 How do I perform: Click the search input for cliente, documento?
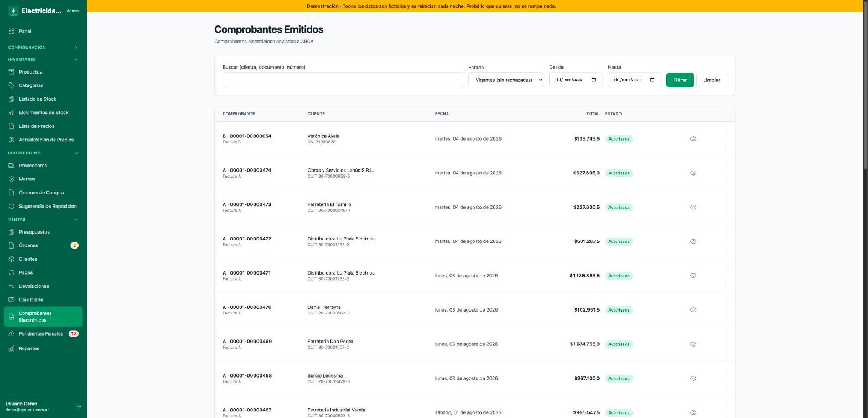point(343,80)
